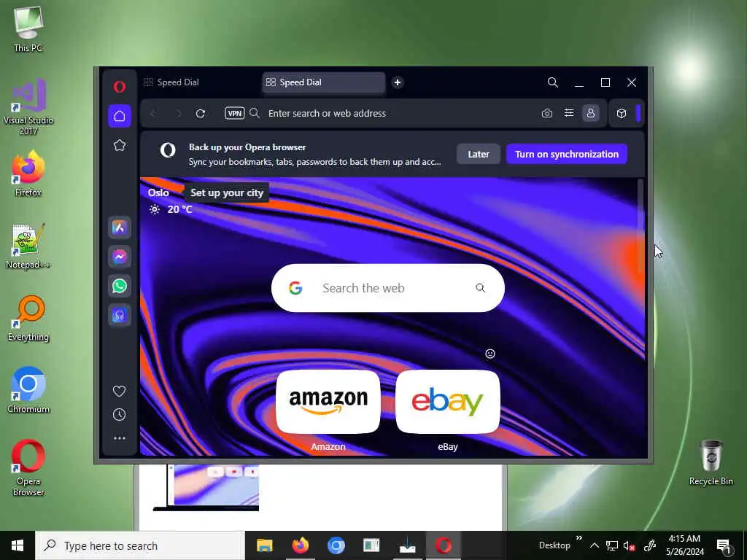
Task: Open the music Player sidebar icon
Action: (120, 315)
